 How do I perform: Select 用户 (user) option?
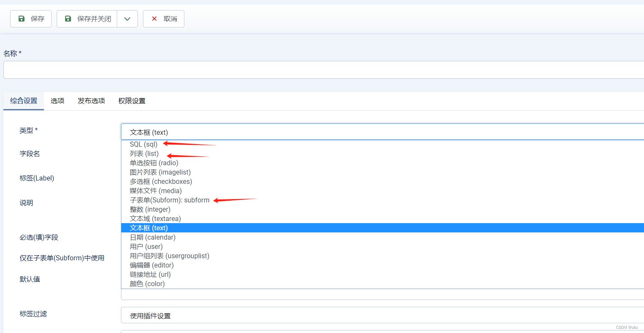382,247
